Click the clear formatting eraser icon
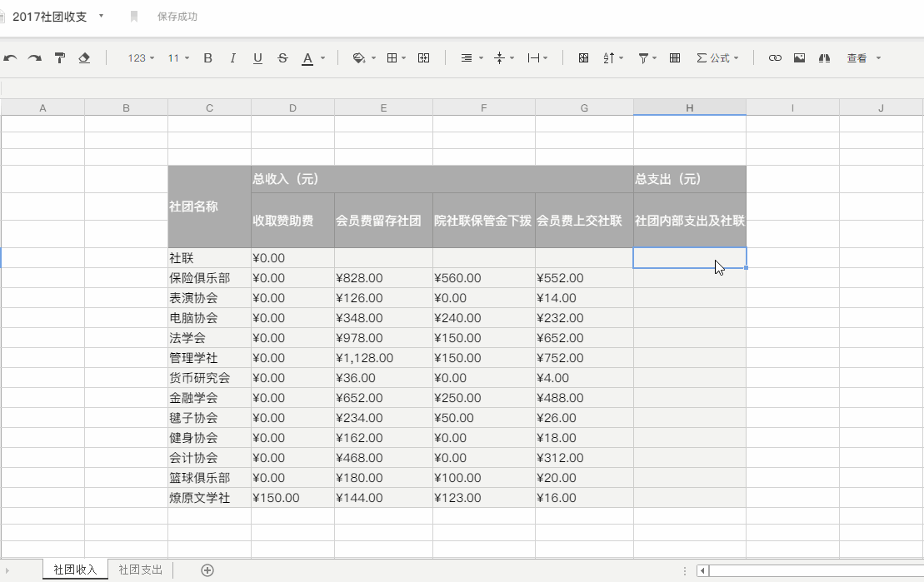The image size is (924, 582). click(83, 58)
